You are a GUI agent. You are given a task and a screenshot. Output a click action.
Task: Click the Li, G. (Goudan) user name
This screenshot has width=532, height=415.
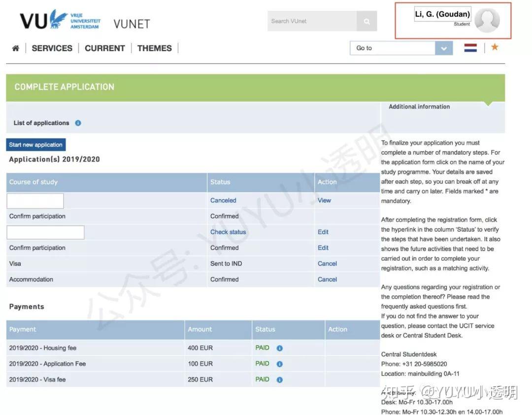pos(442,14)
